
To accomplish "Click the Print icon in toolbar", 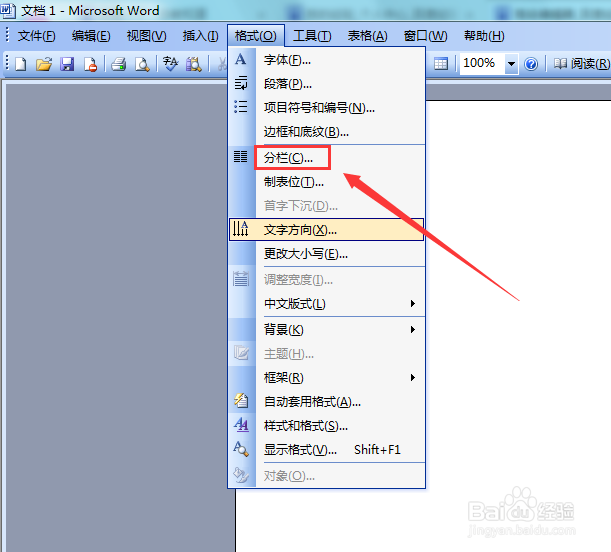I will tap(118, 63).
